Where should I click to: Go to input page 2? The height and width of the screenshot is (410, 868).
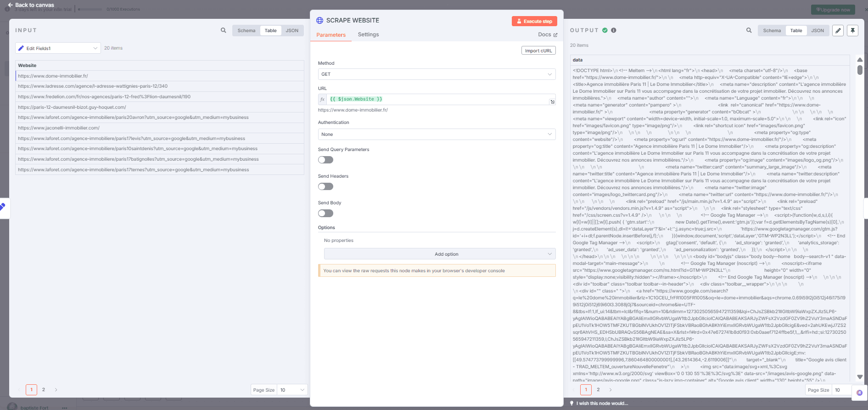pyautogui.click(x=44, y=390)
